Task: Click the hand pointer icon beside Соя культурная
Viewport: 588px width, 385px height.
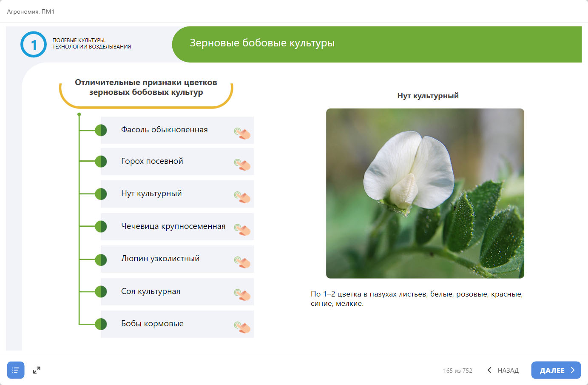Action: [x=242, y=294]
